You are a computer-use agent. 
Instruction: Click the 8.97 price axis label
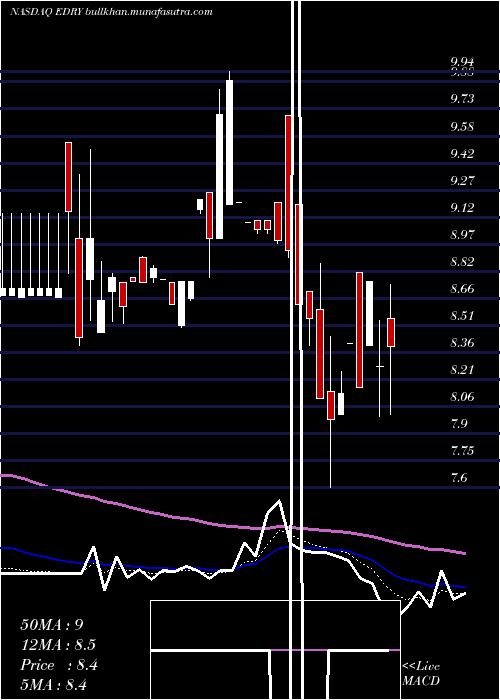coord(462,234)
